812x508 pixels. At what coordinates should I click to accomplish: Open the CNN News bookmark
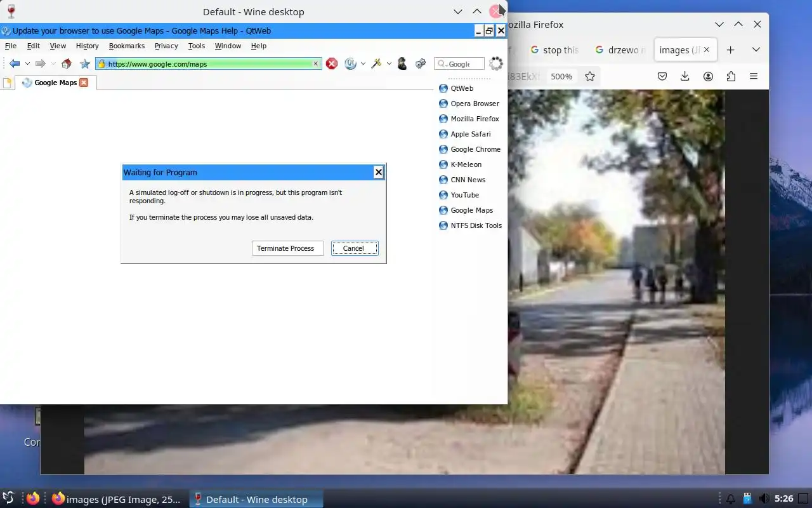click(462, 180)
